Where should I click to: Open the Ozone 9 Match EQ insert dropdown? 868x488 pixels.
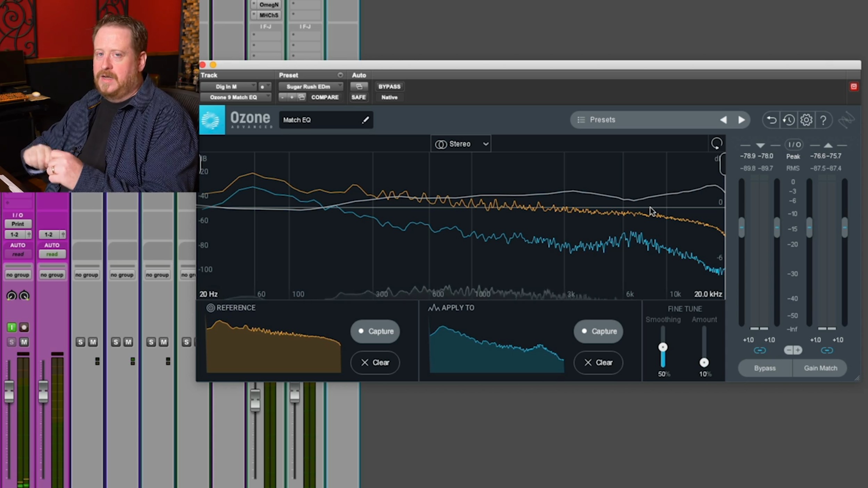235,97
